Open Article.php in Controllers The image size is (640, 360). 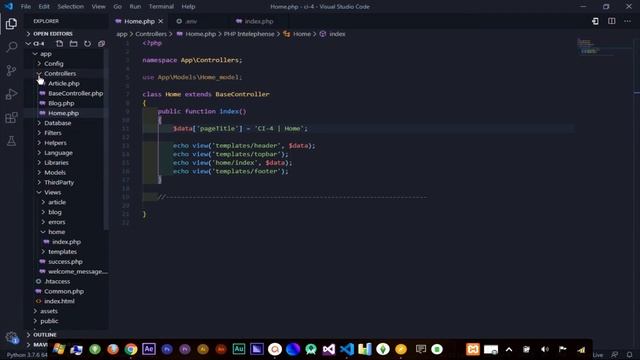tap(65, 83)
